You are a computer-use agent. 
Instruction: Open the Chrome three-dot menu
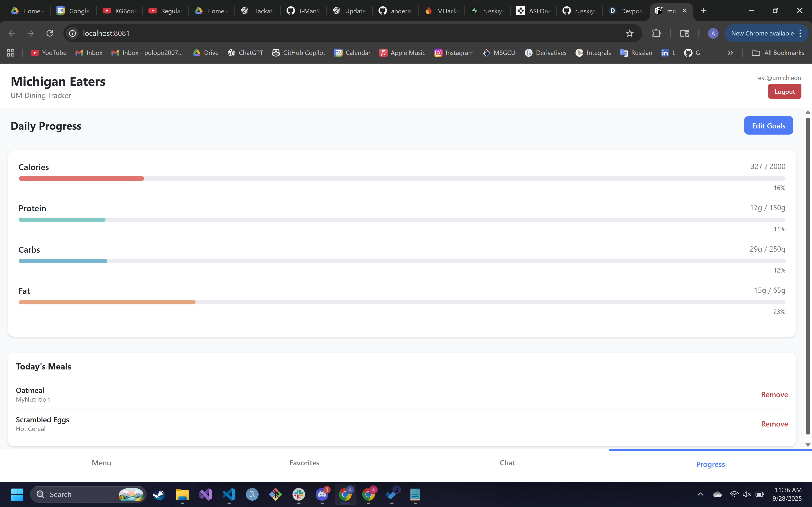click(x=801, y=33)
